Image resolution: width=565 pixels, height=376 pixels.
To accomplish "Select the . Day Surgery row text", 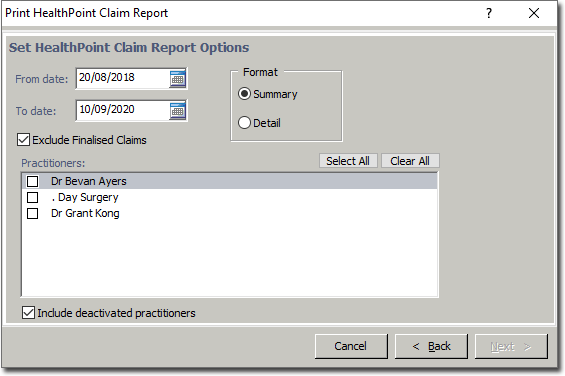I will pyautogui.click(x=85, y=197).
